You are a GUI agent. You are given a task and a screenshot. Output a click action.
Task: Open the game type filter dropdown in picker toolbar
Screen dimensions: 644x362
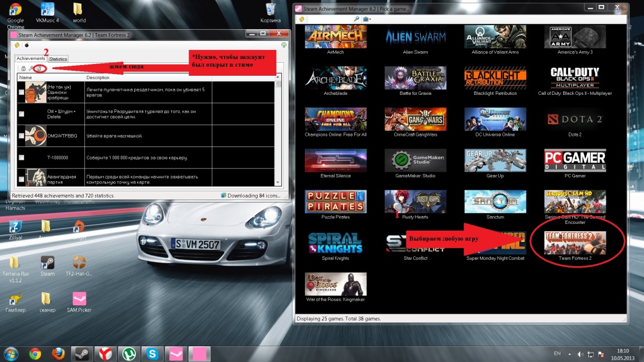click(367, 19)
